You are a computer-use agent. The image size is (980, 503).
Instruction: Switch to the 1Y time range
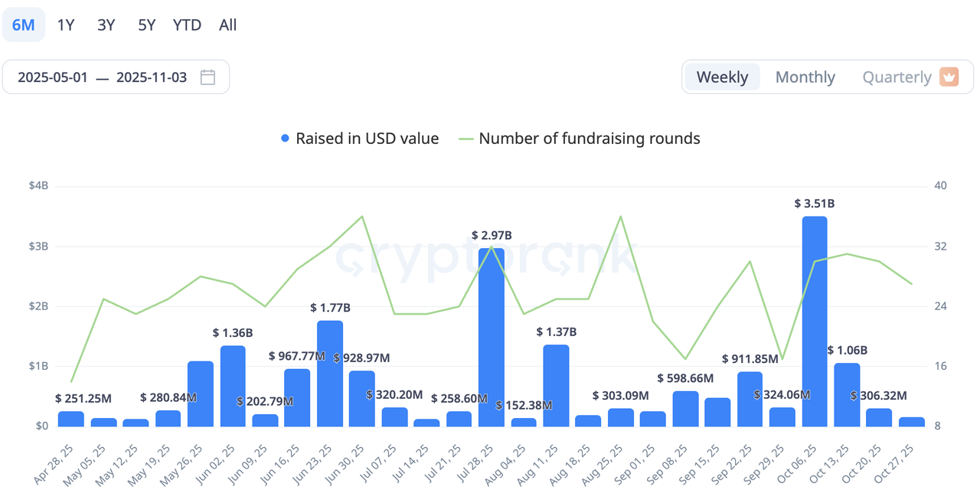(66, 24)
